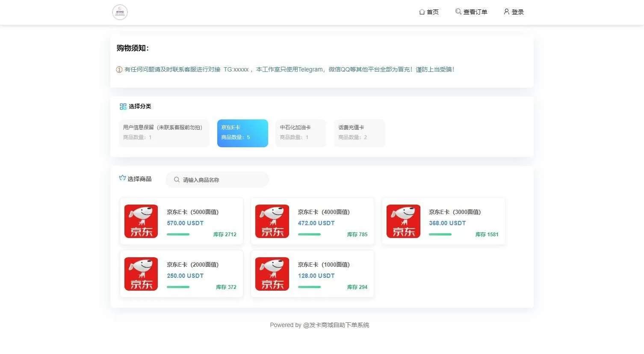Click the 选择商品 section label

[139, 179]
